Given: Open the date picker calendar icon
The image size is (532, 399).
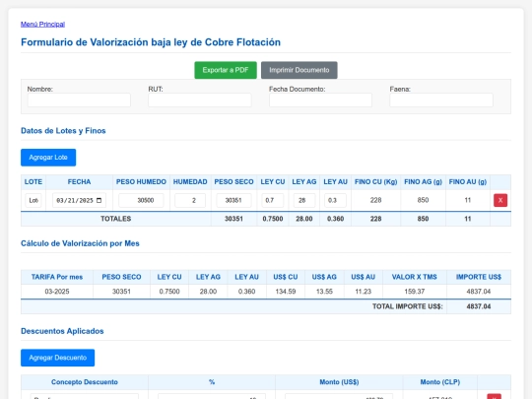Looking at the screenshot, I should pyautogui.click(x=100, y=200).
